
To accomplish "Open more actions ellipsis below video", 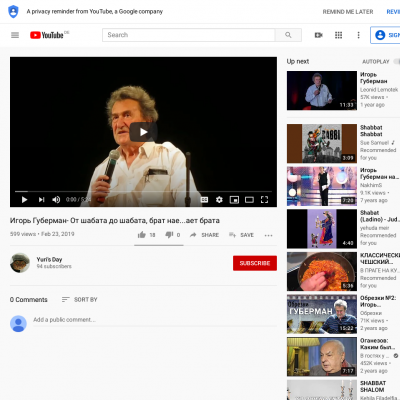I will click(268, 235).
